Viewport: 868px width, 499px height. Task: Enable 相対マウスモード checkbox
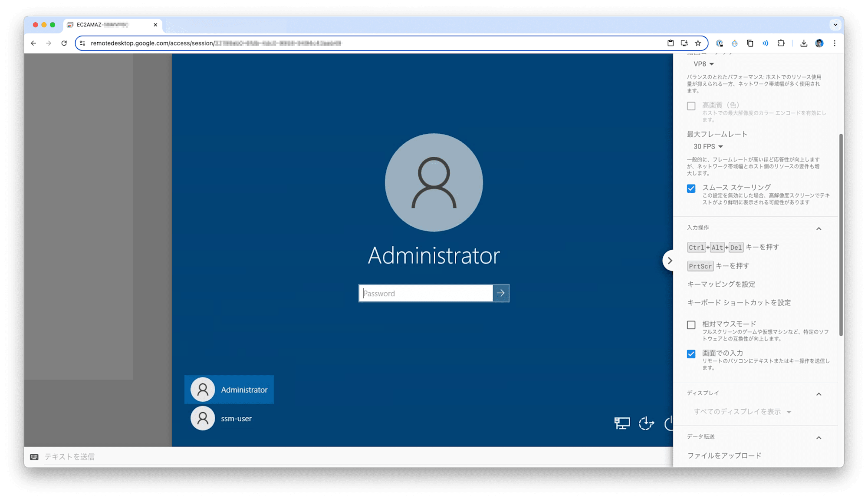click(x=691, y=325)
